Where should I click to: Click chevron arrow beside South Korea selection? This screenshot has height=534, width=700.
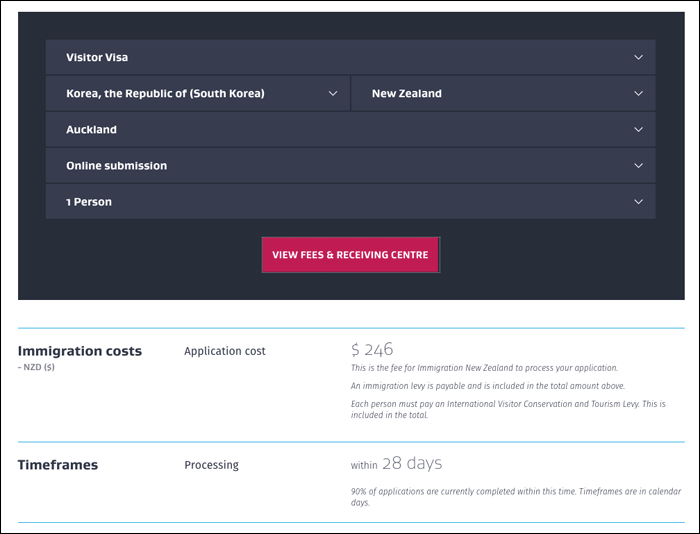(x=333, y=93)
